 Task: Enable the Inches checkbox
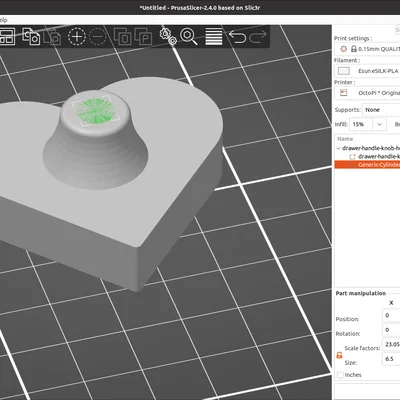pyautogui.click(x=340, y=375)
